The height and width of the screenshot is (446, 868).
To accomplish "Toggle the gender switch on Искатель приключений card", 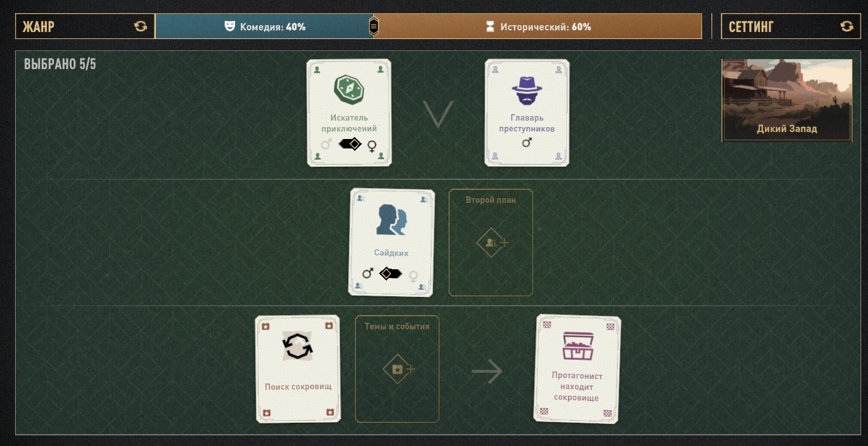I will pyautogui.click(x=351, y=144).
